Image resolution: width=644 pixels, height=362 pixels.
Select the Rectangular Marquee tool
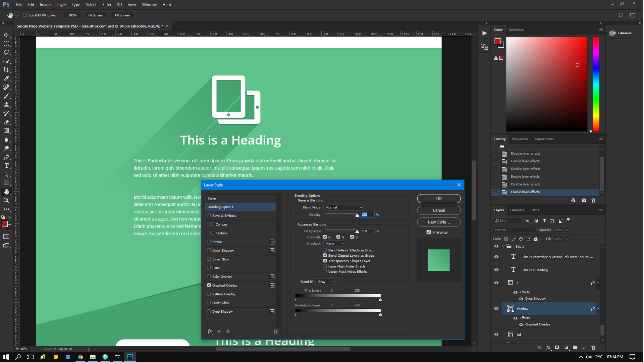(6, 44)
